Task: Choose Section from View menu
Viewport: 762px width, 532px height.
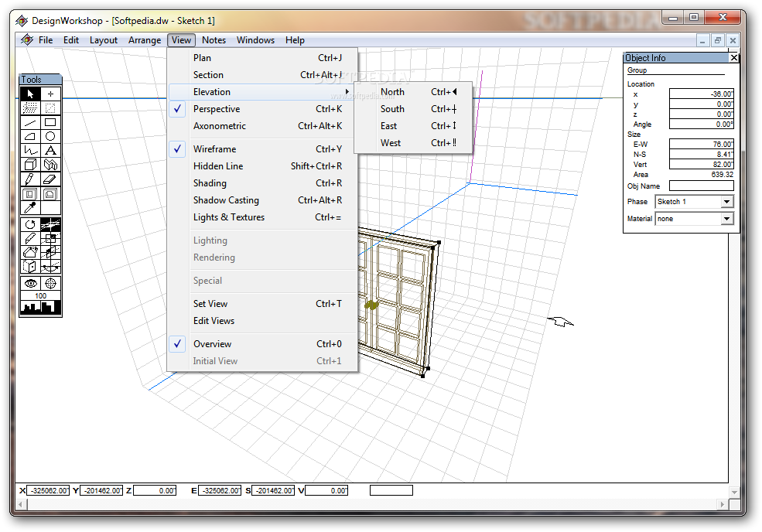Action: point(263,75)
